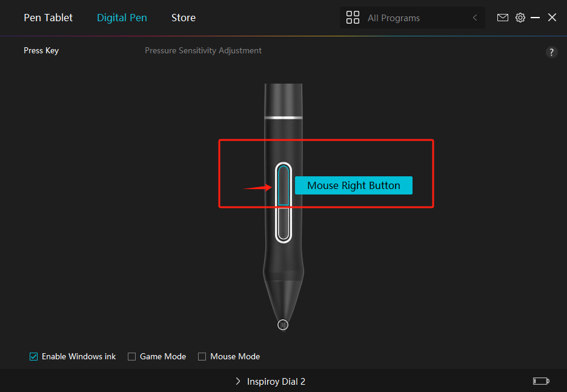
Task: Collapse the All Programs arrow
Action: click(475, 18)
